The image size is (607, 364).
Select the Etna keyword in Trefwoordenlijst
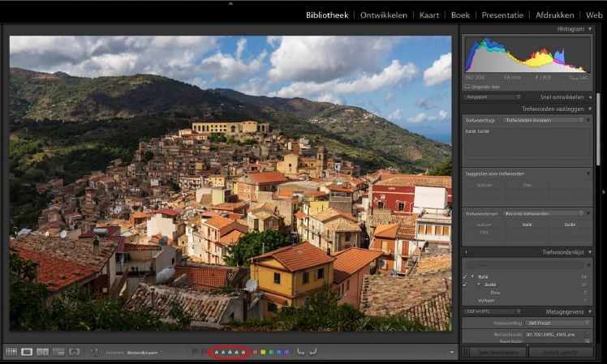coord(495,293)
